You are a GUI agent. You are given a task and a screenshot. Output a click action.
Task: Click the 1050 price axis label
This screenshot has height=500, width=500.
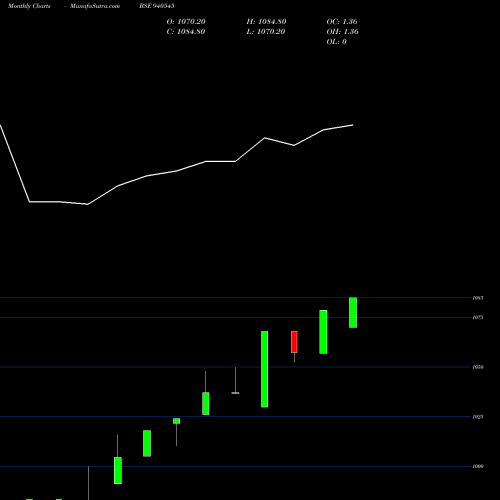click(478, 367)
